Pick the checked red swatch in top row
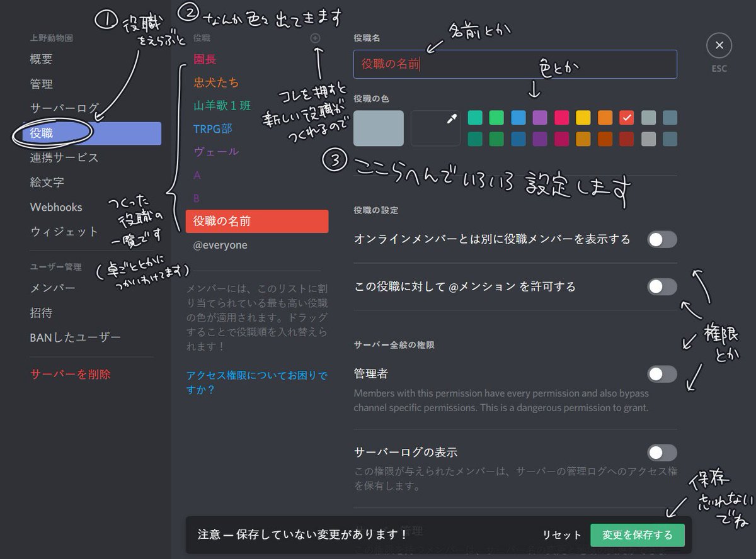 click(x=626, y=118)
